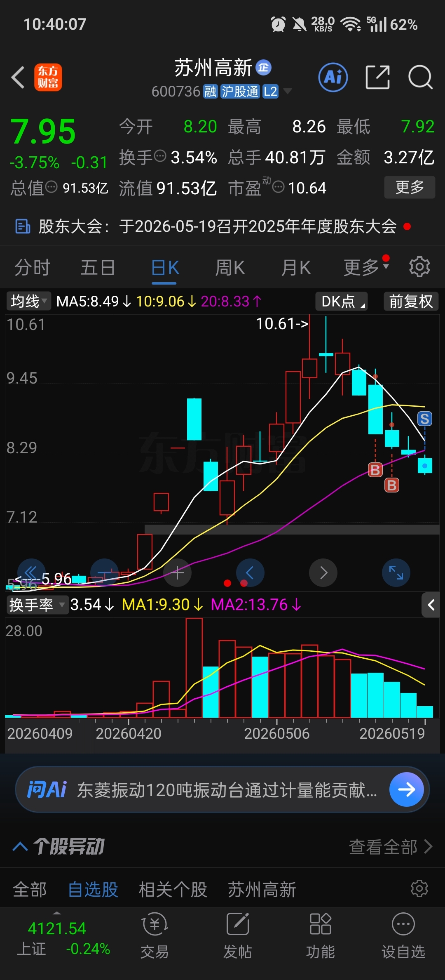Viewport: 445px width, 980px height.
Task: Select the 日K tab
Action: 165,267
